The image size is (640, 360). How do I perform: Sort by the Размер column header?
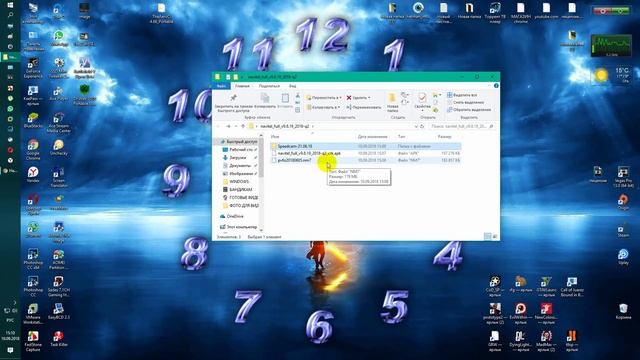pyautogui.click(x=444, y=137)
